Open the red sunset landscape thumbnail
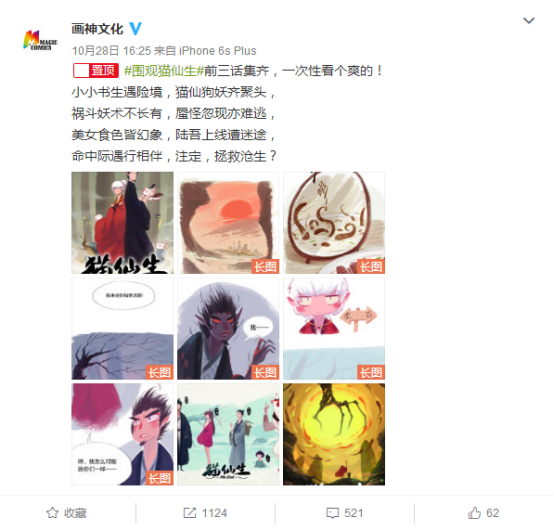Viewport: 554px width, 530px height. (228, 223)
